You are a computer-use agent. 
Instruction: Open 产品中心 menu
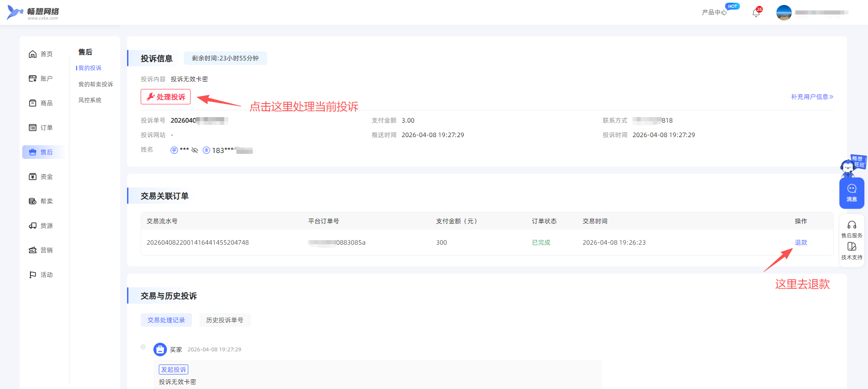(x=714, y=13)
